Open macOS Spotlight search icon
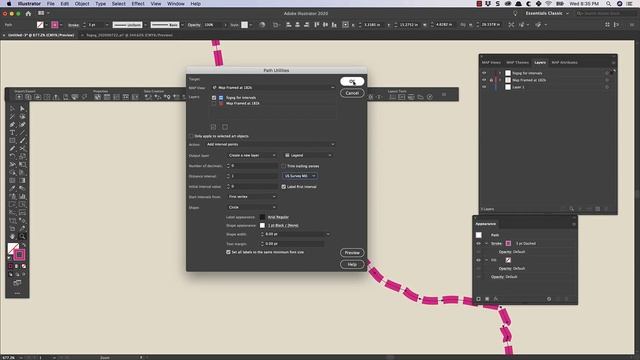This screenshot has height=360, width=640. coord(609,4)
